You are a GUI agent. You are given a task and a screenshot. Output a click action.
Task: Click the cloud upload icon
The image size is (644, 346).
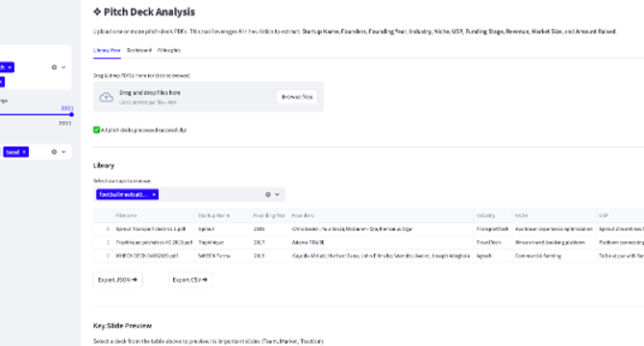tap(107, 97)
